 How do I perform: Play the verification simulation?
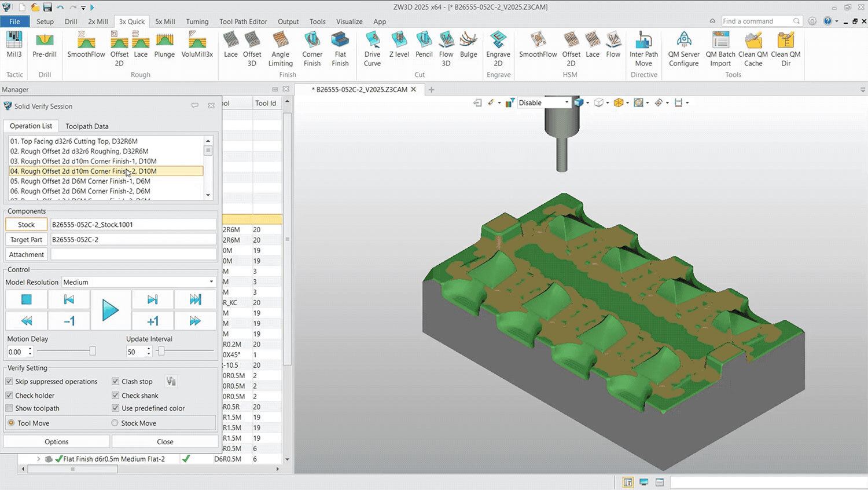(110, 310)
